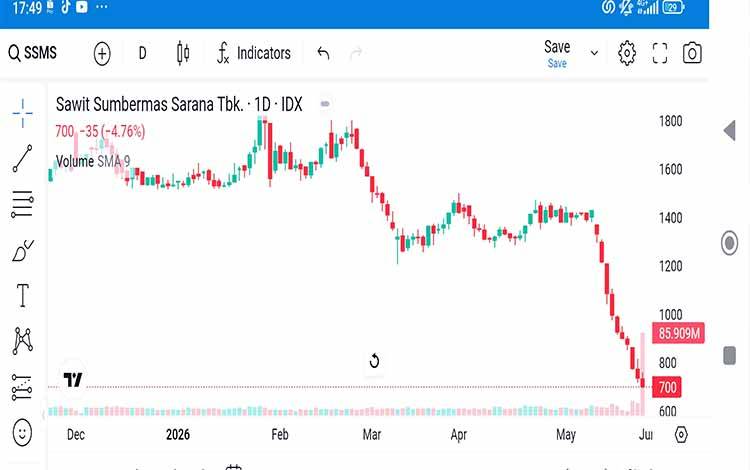The image size is (750, 470).
Task: Select the crosshair cursor tool
Action: pos(22,113)
